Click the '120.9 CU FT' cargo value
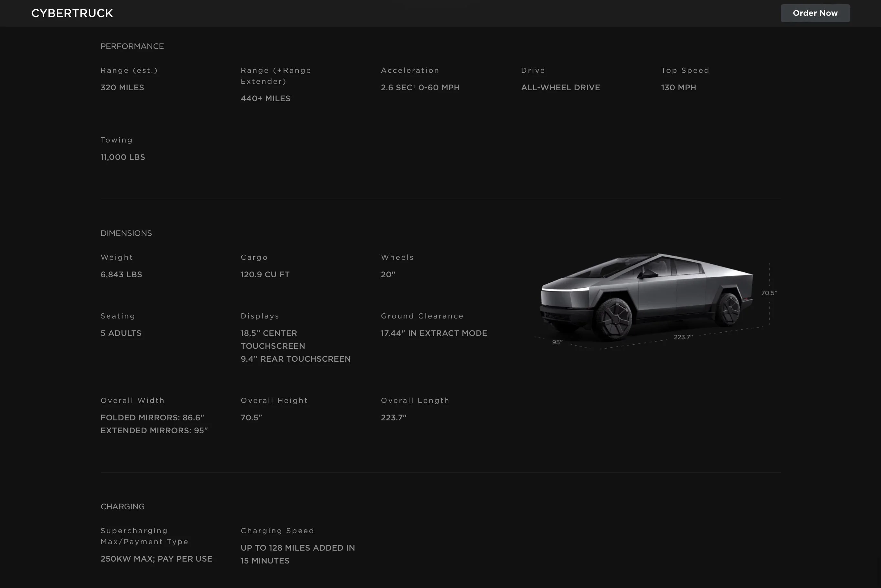This screenshot has height=588, width=881. coord(265,275)
